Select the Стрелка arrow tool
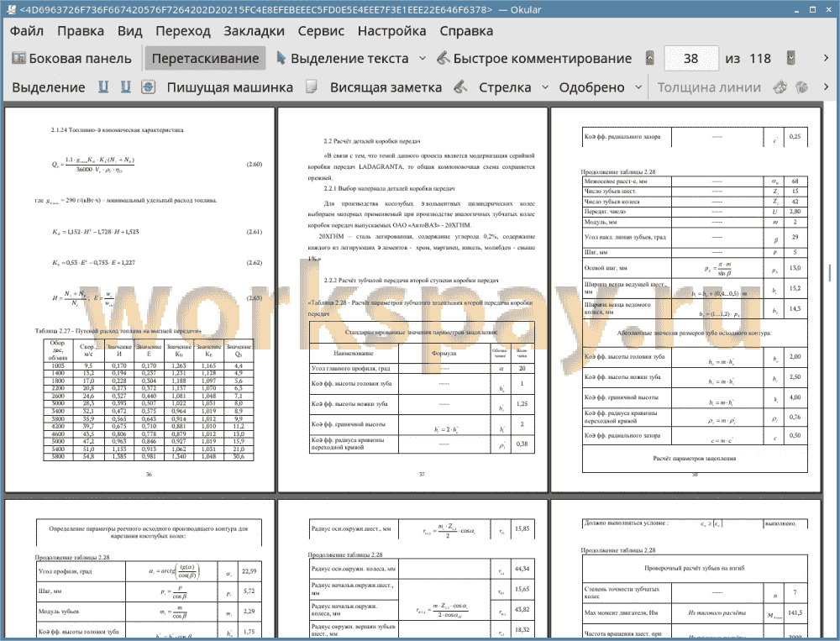Image resolution: width=840 pixels, height=641 pixels. (x=505, y=87)
